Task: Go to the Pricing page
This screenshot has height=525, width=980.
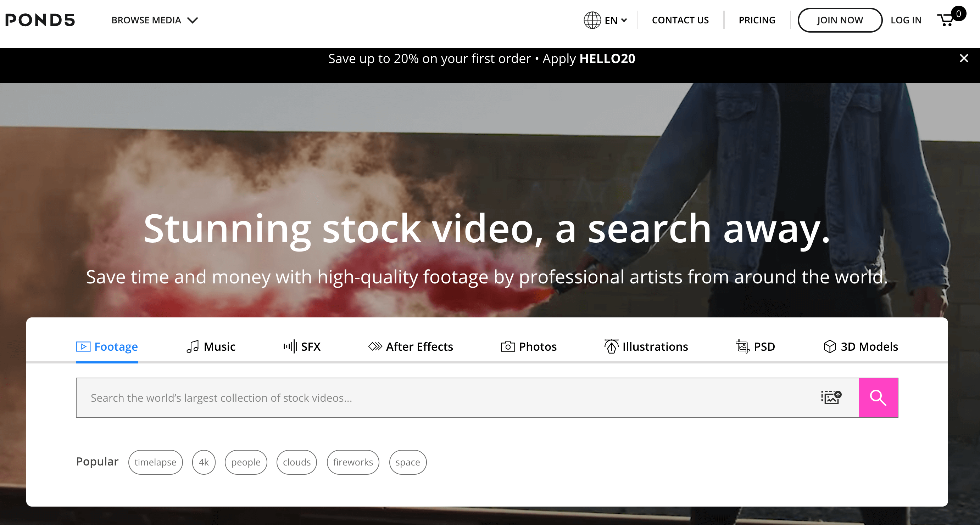Action: point(757,20)
